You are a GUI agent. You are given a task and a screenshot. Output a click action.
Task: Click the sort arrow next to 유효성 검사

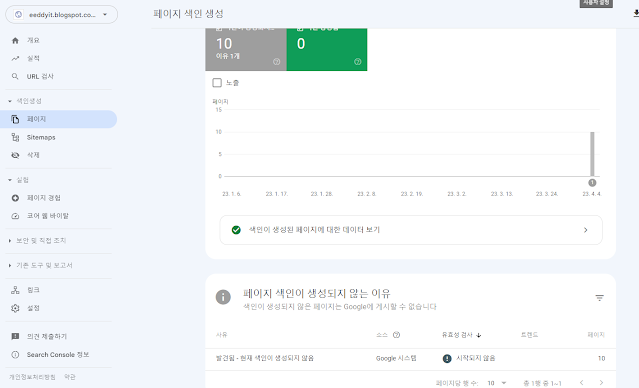pyautogui.click(x=479, y=335)
